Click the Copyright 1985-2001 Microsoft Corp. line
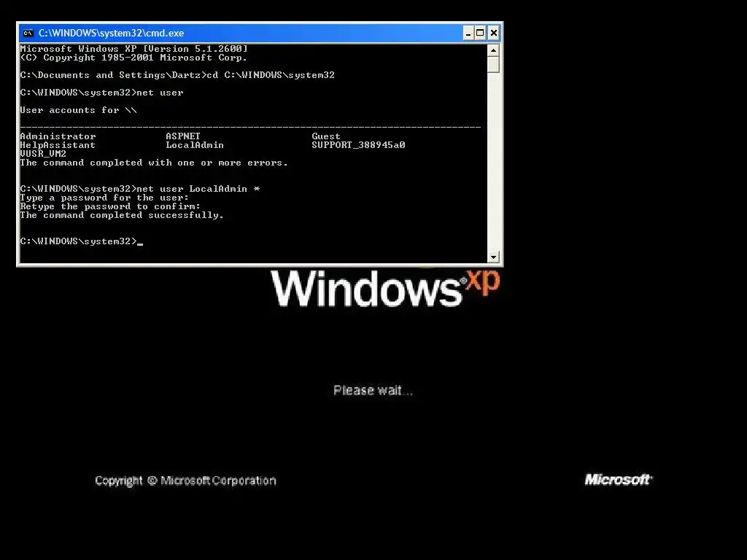747x560 pixels. coord(133,58)
